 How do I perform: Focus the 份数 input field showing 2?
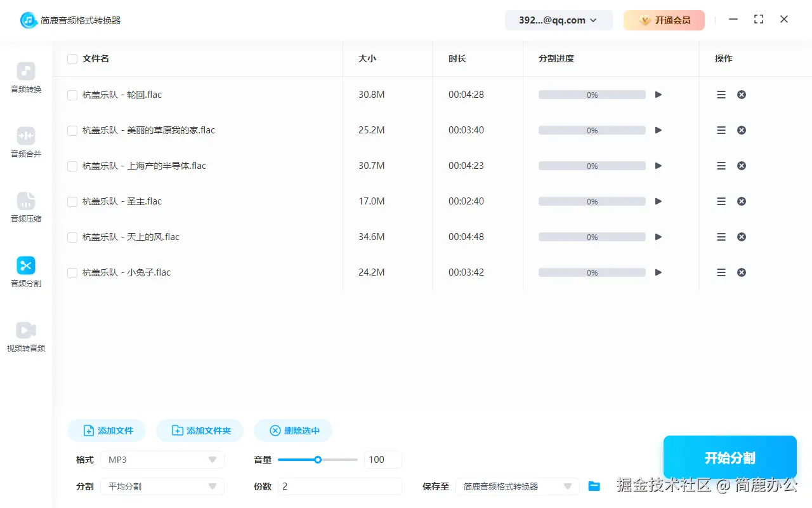coord(340,486)
